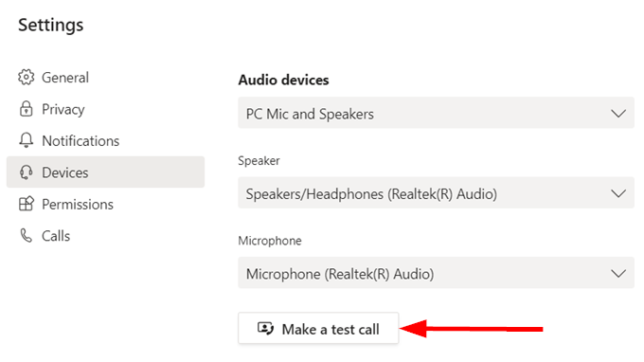Viewport: 644px width, 362px height.
Task: Click Make a test call button
Action: (x=318, y=328)
